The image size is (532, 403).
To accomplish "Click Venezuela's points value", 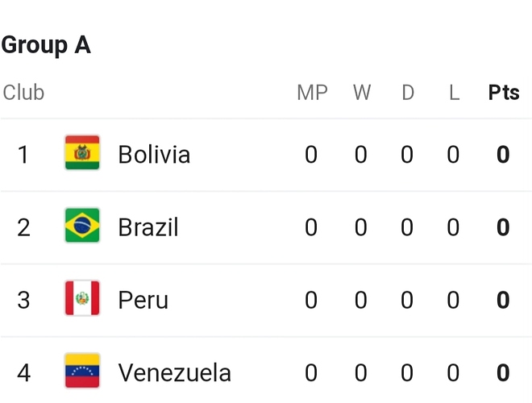I will pos(503,372).
